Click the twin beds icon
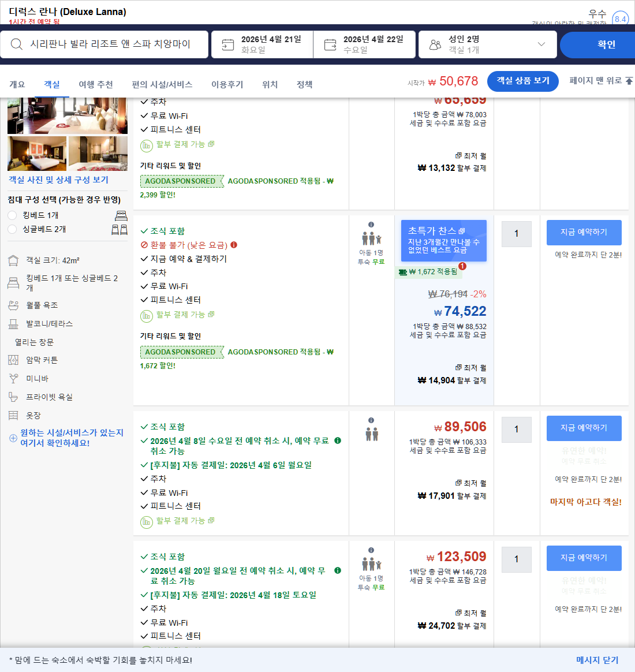 [x=119, y=229]
